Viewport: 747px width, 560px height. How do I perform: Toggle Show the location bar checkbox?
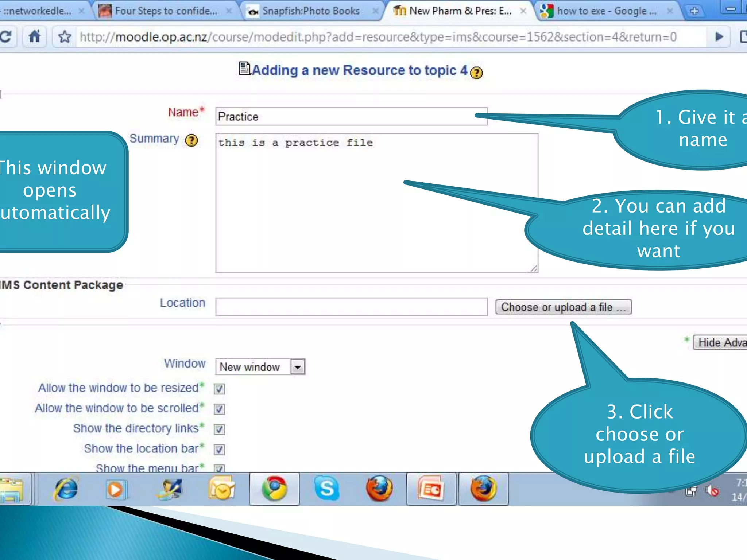click(x=219, y=450)
